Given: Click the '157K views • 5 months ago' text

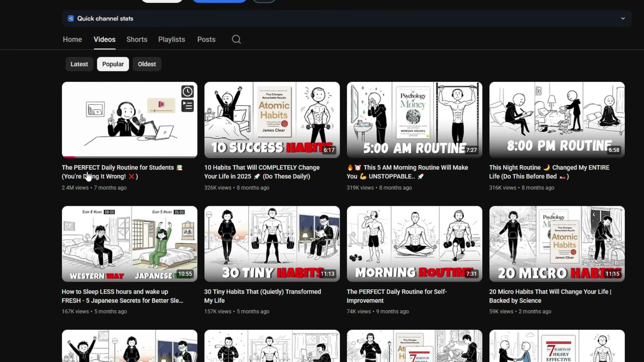Looking at the screenshot, I should pyautogui.click(x=237, y=311).
